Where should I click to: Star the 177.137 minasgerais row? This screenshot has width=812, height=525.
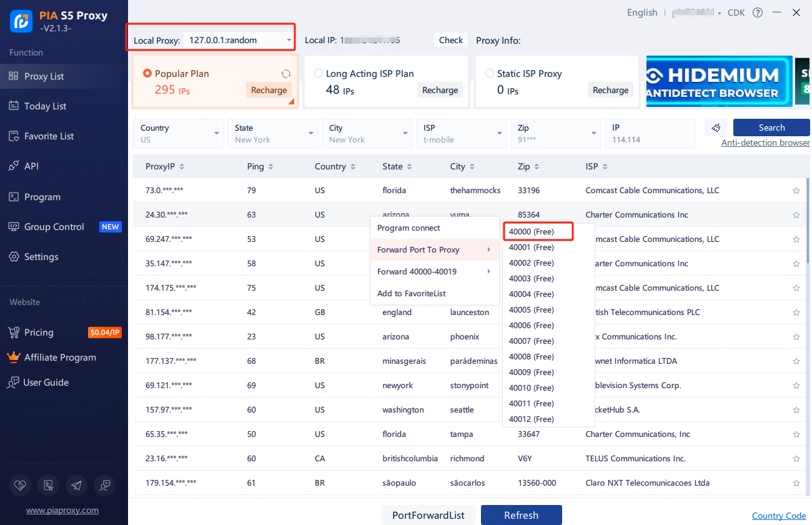click(x=796, y=361)
